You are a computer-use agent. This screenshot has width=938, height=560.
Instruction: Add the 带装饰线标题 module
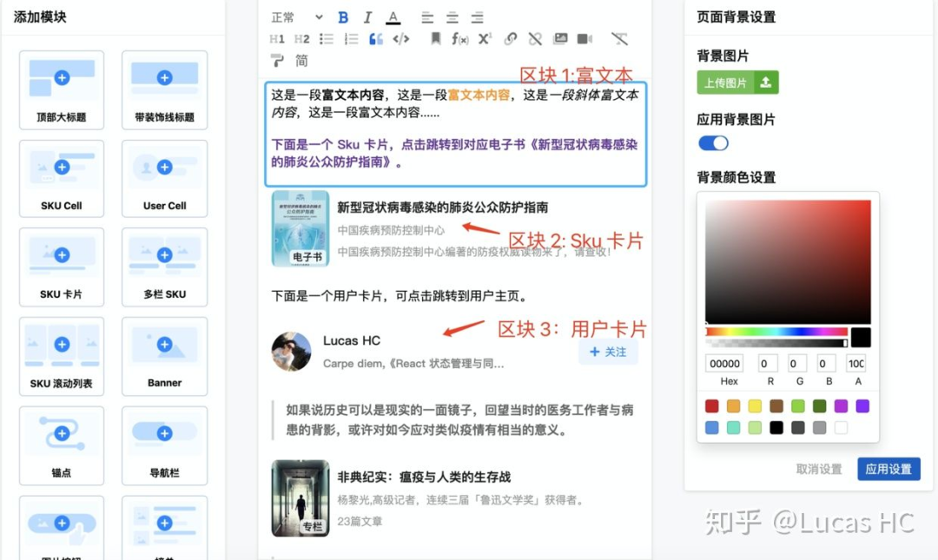[x=164, y=89]
